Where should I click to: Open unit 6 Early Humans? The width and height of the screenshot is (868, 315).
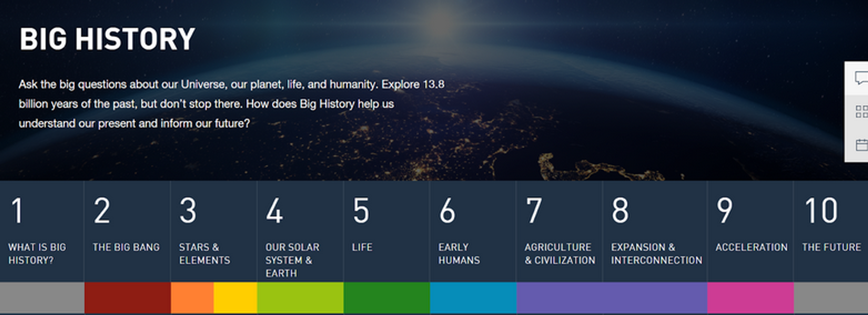pyautogui.click(x=473, y=231)
